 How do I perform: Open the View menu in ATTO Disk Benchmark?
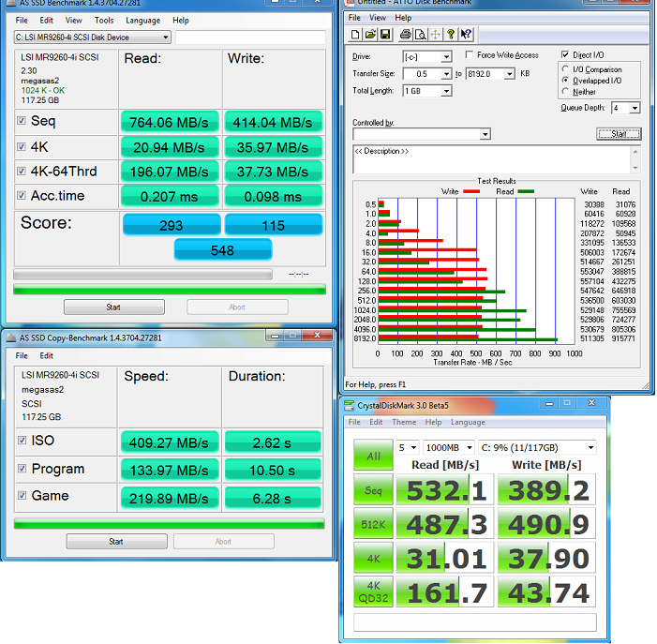click(x=377, y=18)
